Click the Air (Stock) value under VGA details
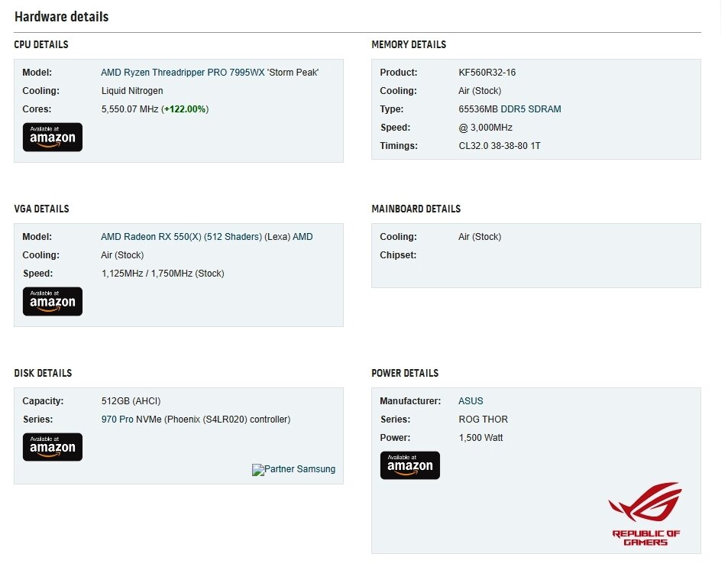This screenshot has height=567, width=728. coord(122,255)
